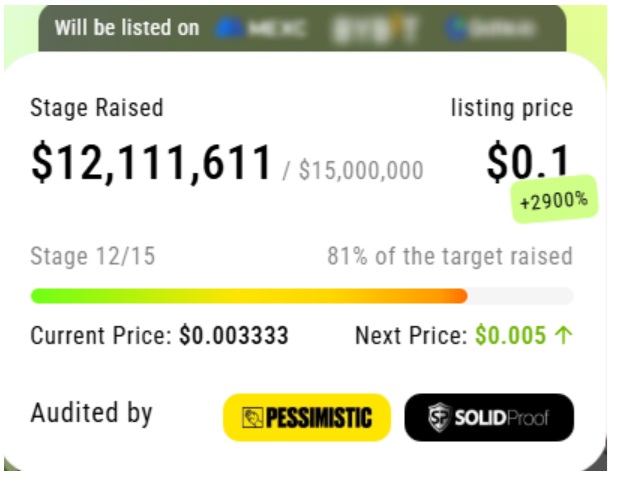Viewport: 618px width, 478px height.
Task: Click the $15,000,000 target amount
Action: click(359, 170)
